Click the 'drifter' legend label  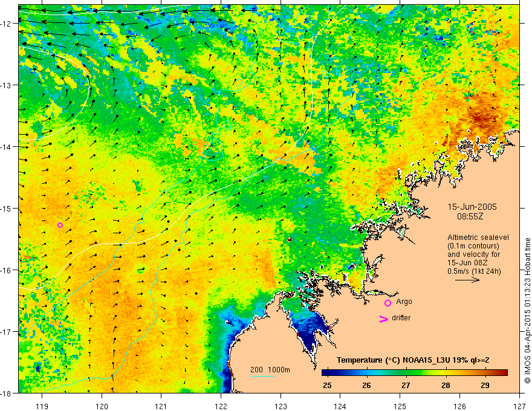pyautogui.click(x=401, y=318)
